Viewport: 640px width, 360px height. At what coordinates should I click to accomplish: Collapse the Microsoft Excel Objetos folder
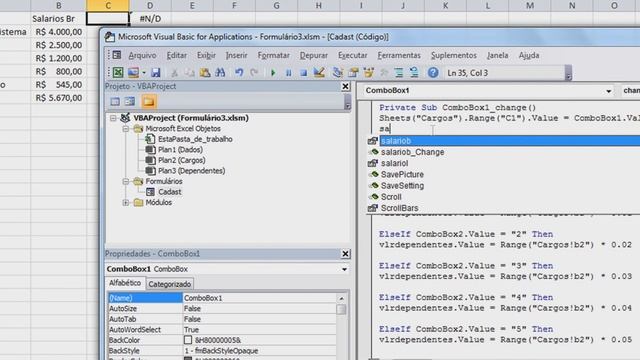point(126,129)
